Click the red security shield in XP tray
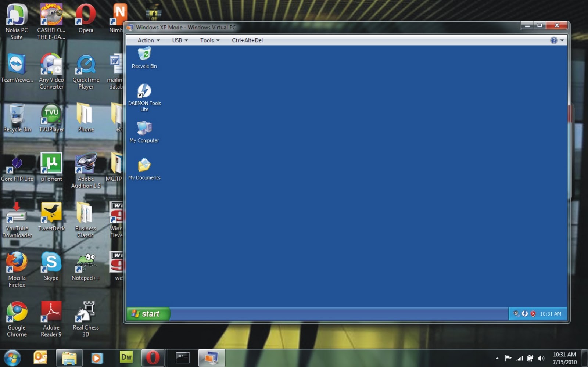This screenshot has width=588, height=367. point(533,314)
